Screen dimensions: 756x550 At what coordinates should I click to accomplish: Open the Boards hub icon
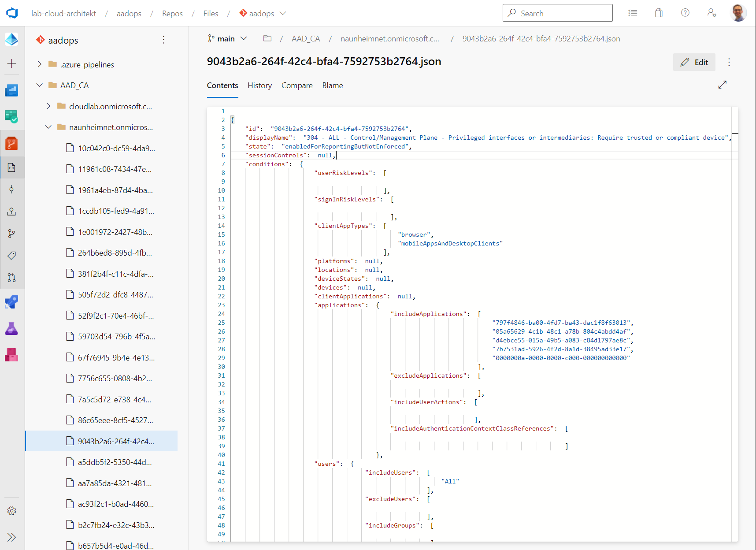click(x=12, y=117)
